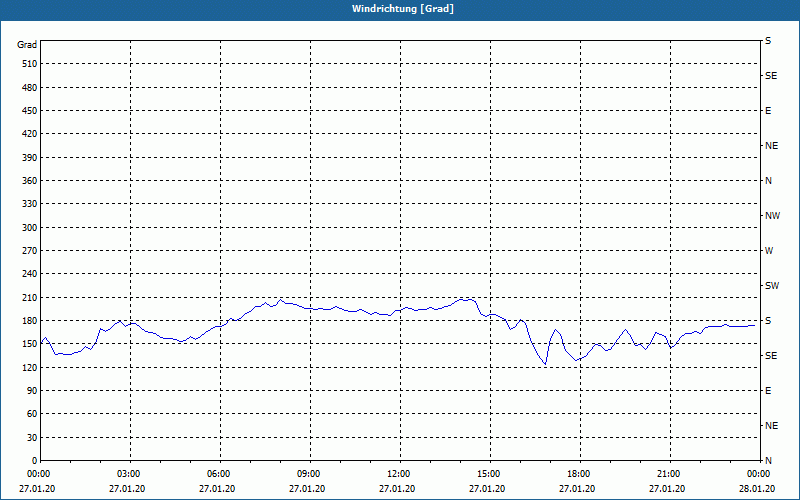Click the 390 y-axis tick label
Viewport: 800px width, 500px height.
click(30, 158)
